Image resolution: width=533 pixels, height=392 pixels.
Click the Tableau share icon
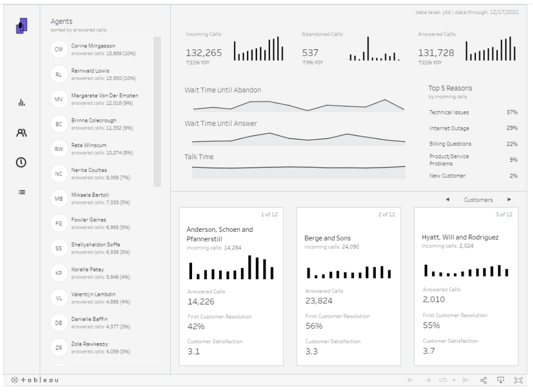(484, 380)
